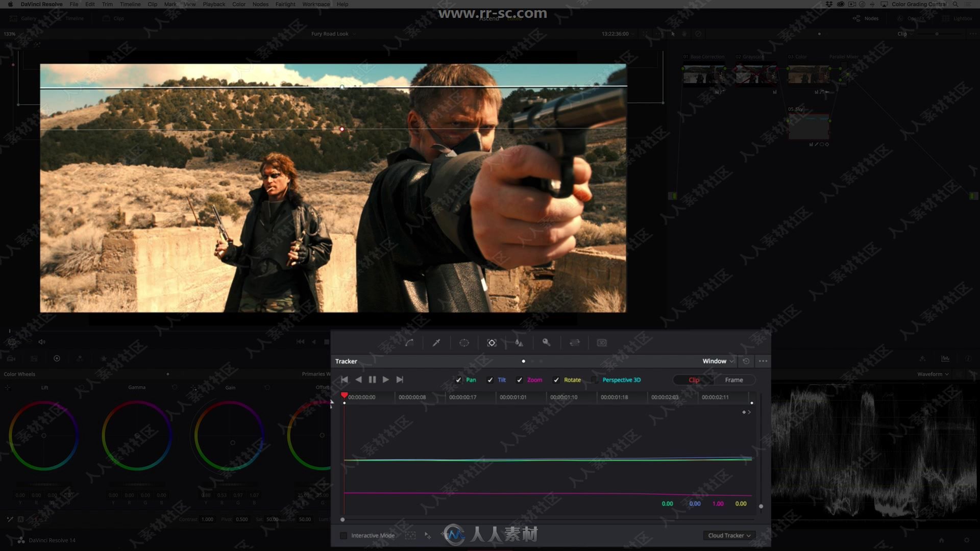Open the Workspace menu

tap(316, 4)
